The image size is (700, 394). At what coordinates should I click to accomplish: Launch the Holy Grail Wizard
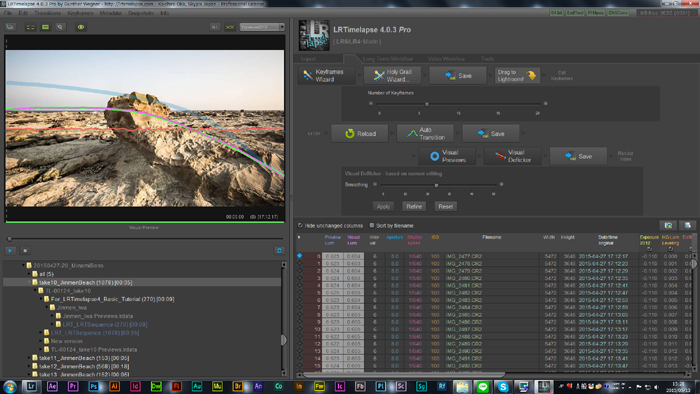point(392,75)
